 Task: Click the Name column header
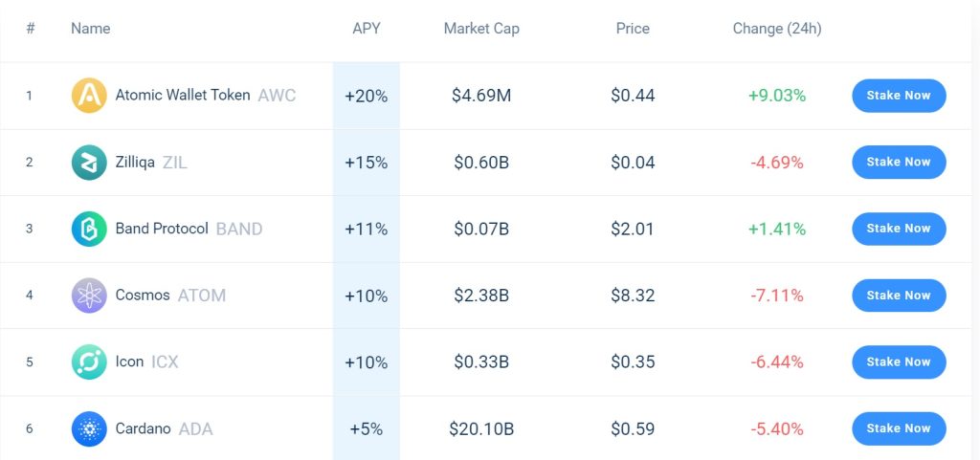click(x=90, y=29)
